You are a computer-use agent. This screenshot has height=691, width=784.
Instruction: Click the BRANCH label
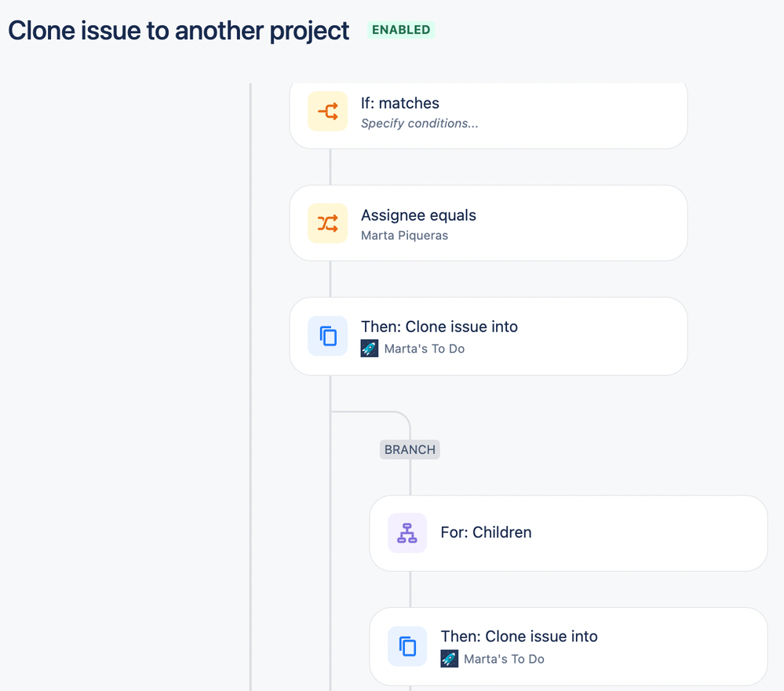pos(410,449)
